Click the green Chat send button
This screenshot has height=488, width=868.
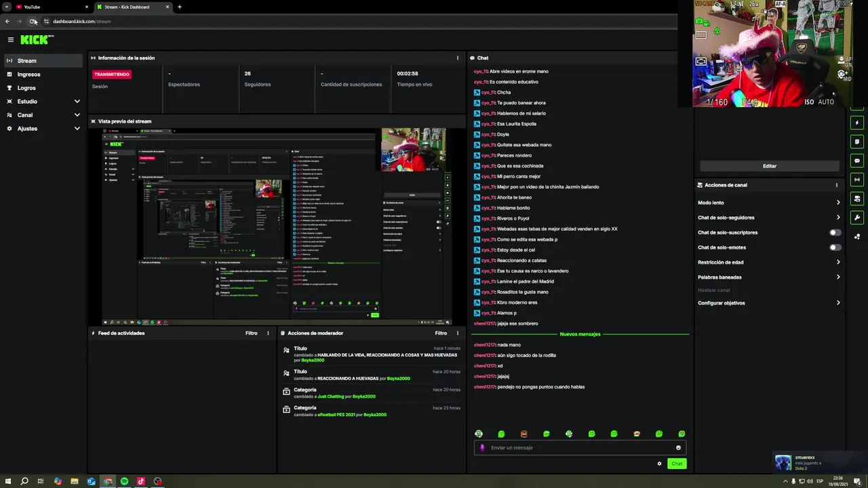pos(677,464)
